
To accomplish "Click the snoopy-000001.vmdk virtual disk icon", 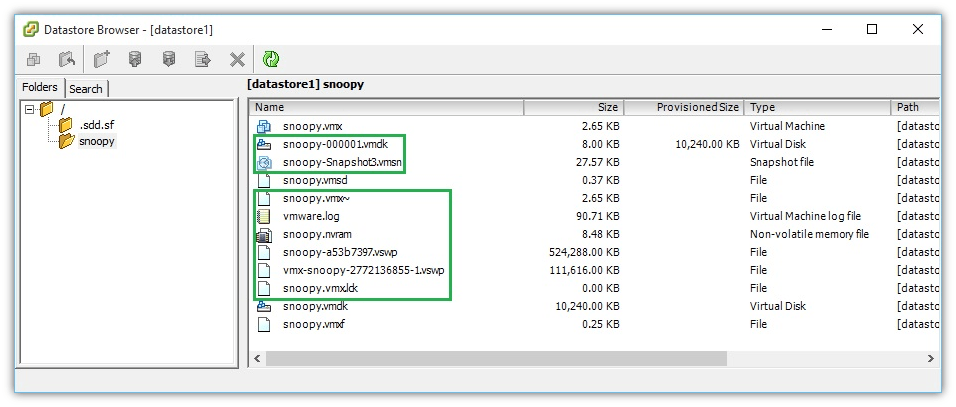I will (264, 144).
